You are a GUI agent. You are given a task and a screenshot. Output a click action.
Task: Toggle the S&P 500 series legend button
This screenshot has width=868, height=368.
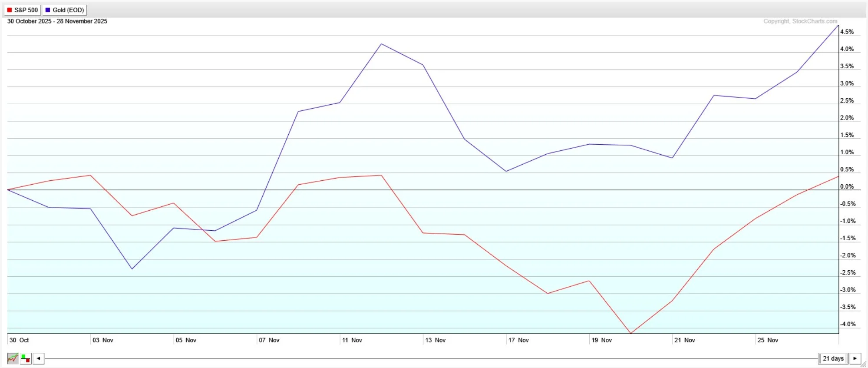23,10
